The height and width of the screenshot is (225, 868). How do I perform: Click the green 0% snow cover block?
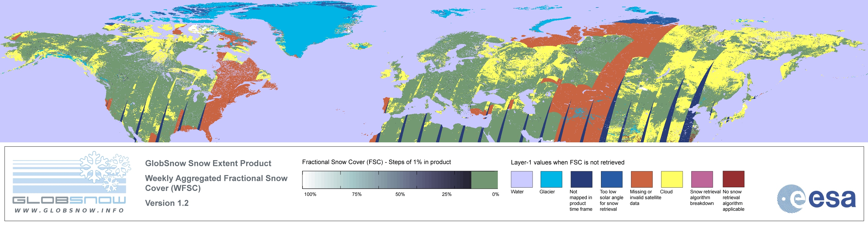tap(484, 180)
